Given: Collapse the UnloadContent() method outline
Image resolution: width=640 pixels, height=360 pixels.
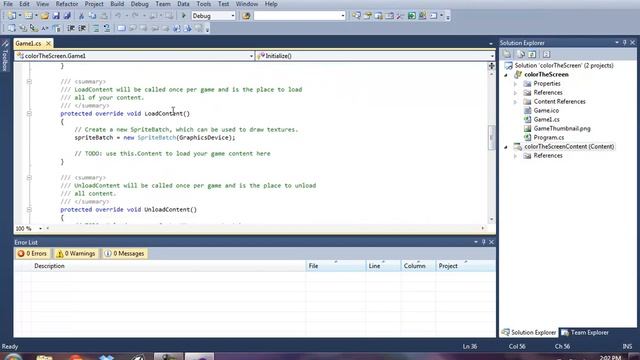Looking at the screenshot, I should tap(29, 209).
